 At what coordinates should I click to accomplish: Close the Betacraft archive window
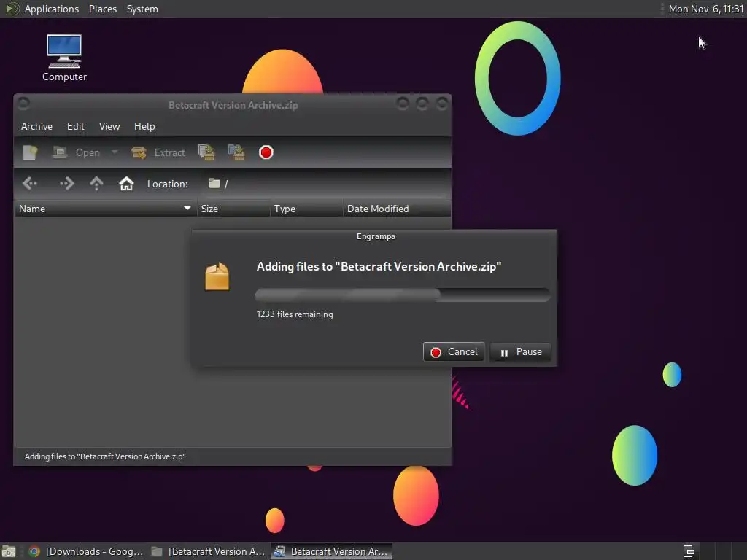click(x=442, y=104)
